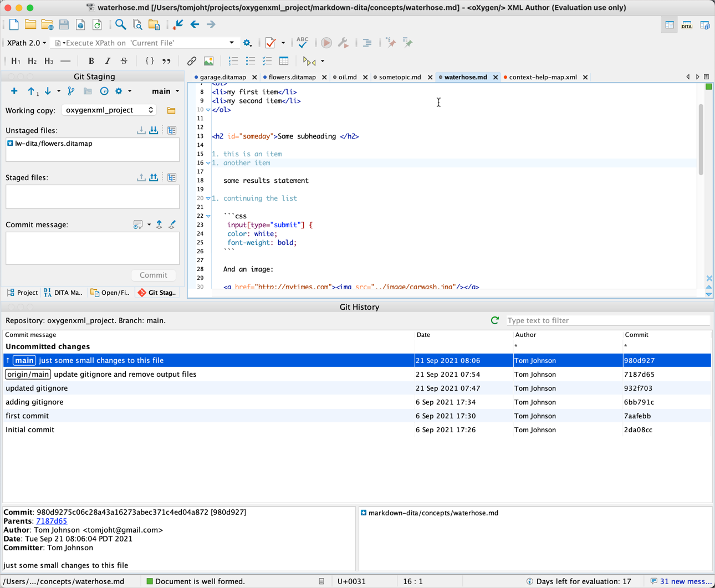Open the main branch dropdown
Image resolution: width=715 pixels, height=588 pixels.
(x=165, y=91)
